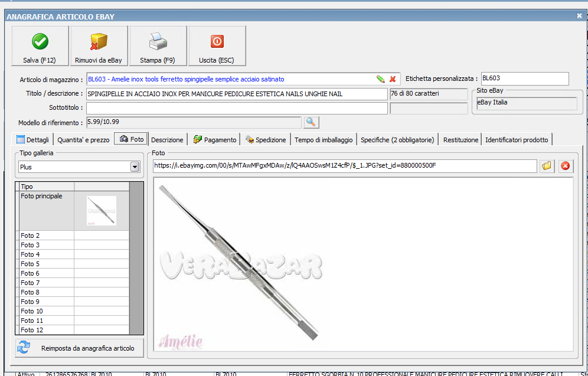Select the Foto 9 row

click(73, 302)
